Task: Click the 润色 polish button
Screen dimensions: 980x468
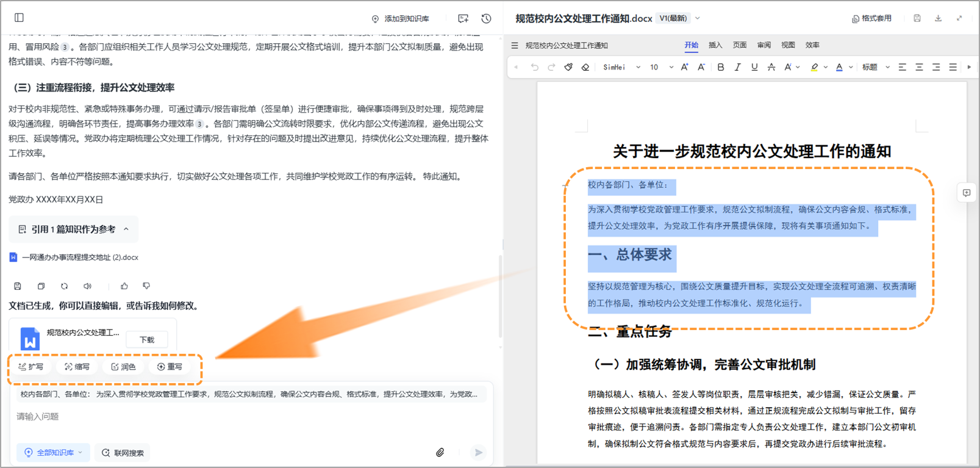Action: tap(124, 367)
